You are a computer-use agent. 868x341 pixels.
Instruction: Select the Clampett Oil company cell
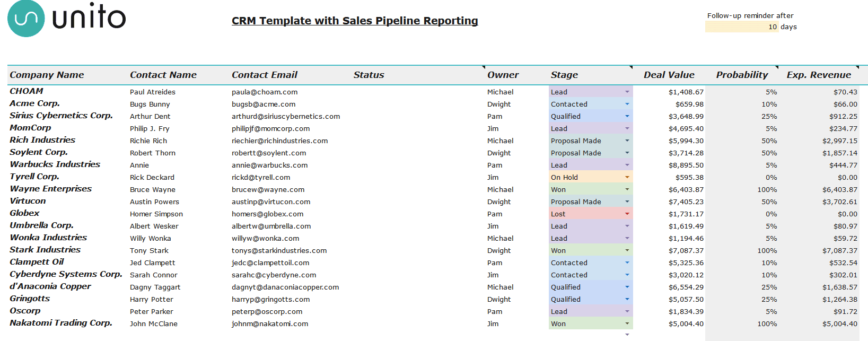pos(37,262)
